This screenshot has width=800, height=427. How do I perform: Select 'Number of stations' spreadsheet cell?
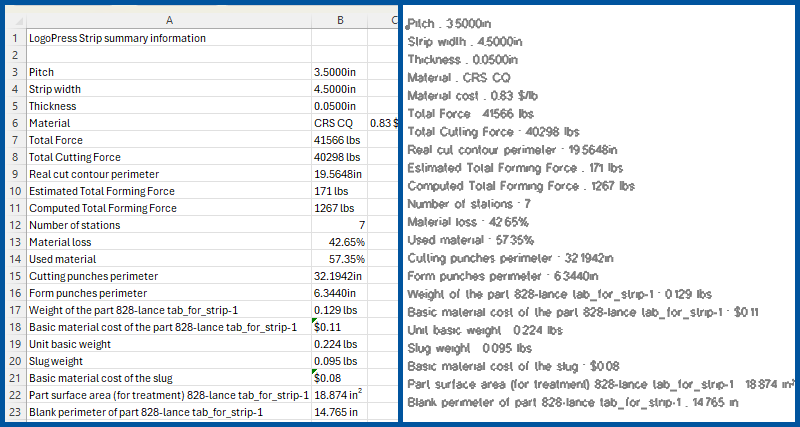tap(169, 225)
